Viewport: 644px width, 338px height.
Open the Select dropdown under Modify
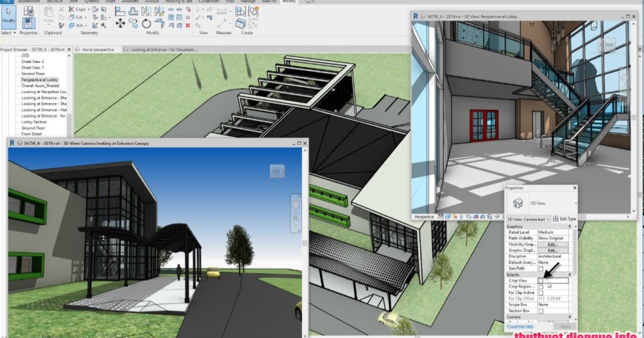point(8,33)
